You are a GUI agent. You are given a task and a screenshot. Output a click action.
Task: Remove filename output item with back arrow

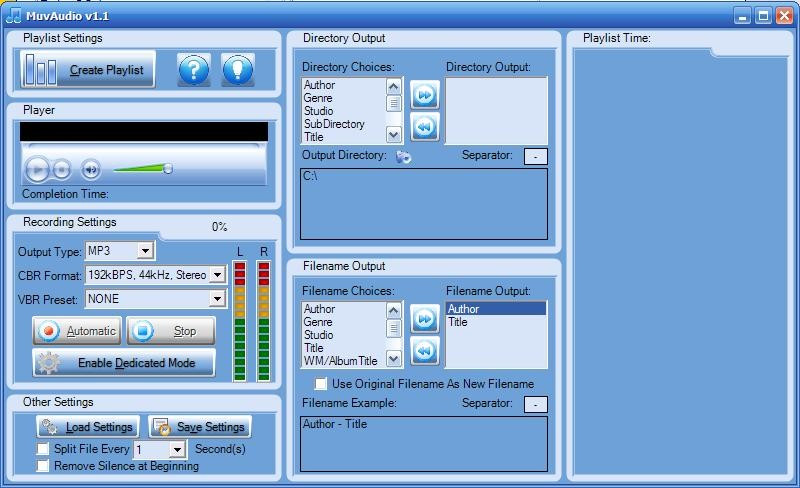point(425,351)
